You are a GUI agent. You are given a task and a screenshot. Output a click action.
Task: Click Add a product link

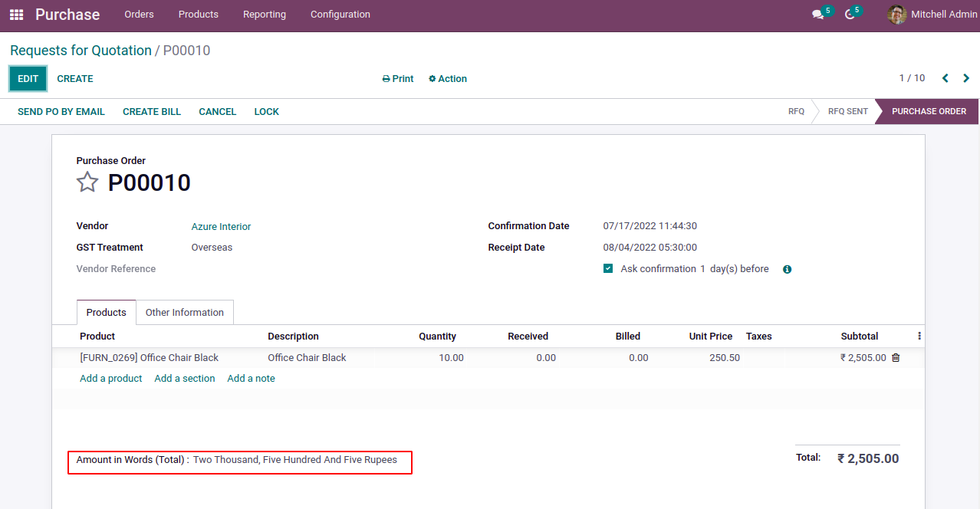[x=111, y=379]
